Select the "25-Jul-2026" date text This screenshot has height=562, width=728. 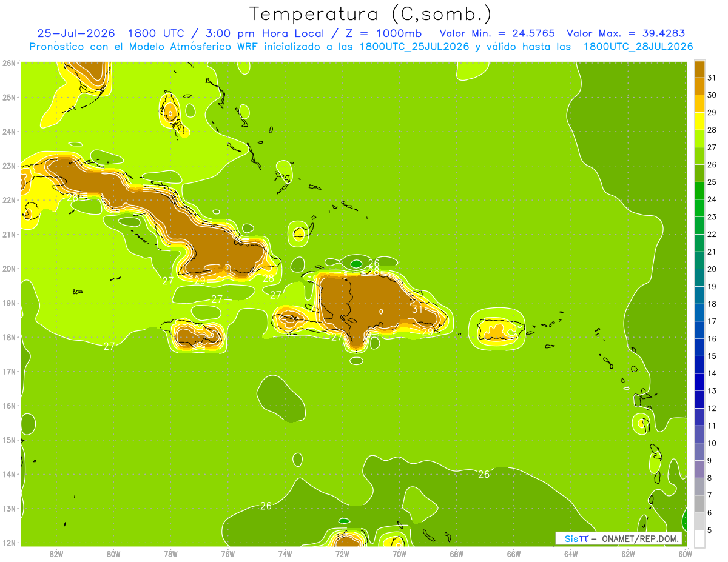point(75,33)
